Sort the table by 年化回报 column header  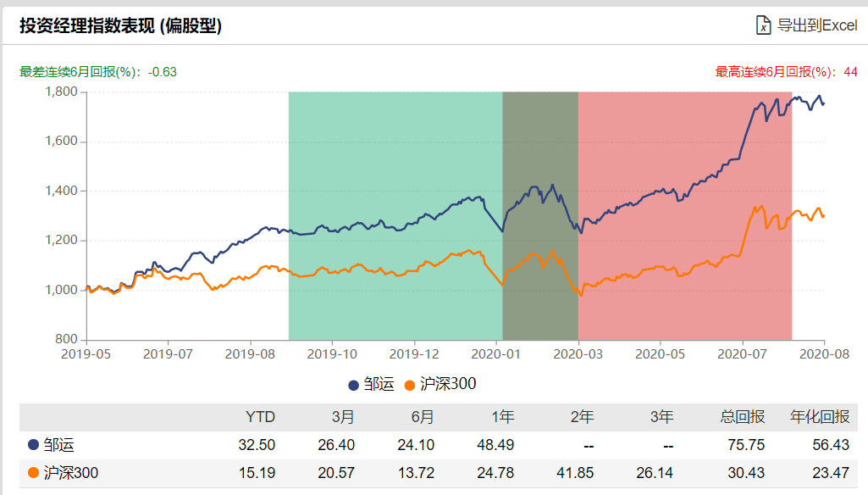click(818, 416)
